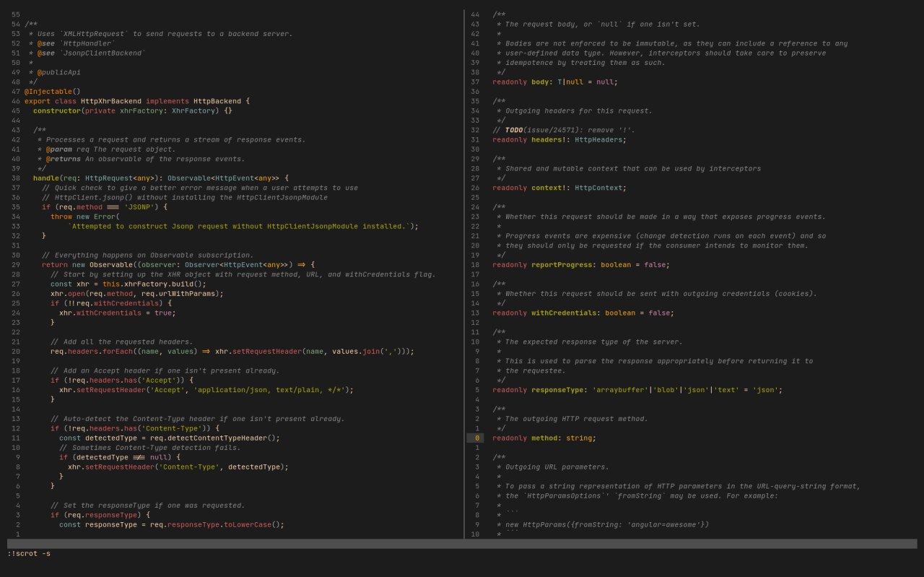
Task: Click 'readonly context!: HttpContext;' declaration
Action: point(559,188)
